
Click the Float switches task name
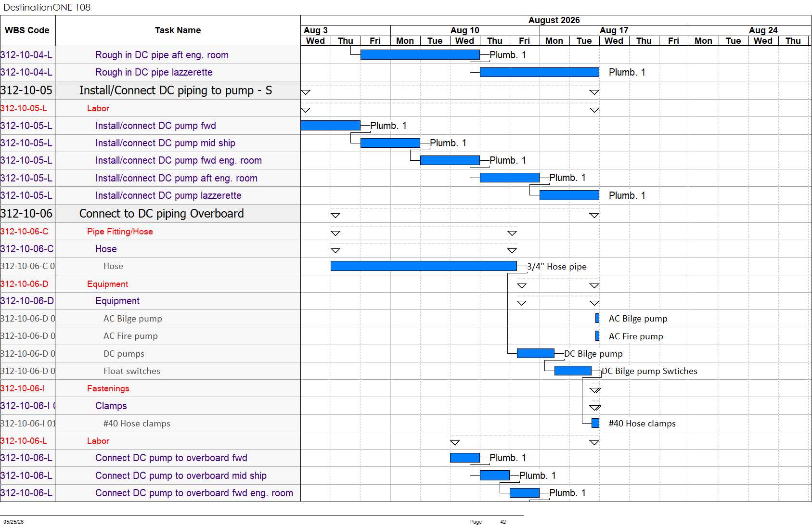(132, 371)
